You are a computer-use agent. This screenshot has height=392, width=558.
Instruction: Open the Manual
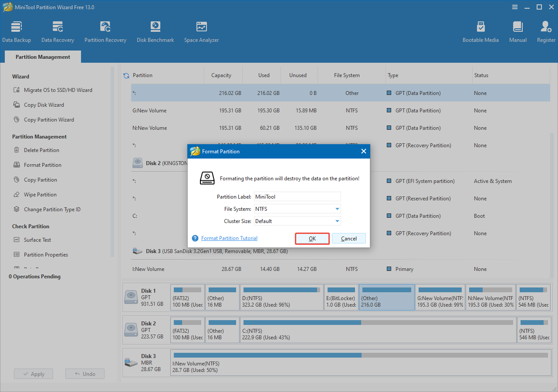click(x=517, y=30)
